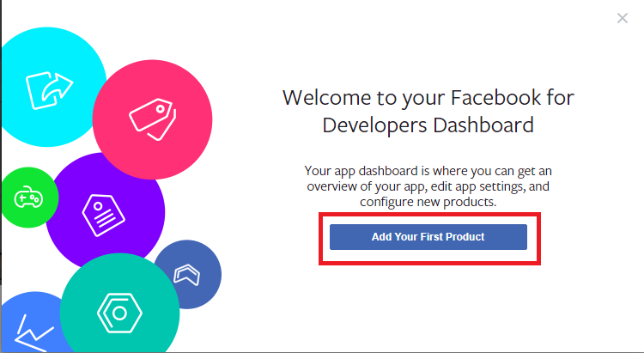Click the "Welcome to your Facebook for" heading line

click(428, 97)
